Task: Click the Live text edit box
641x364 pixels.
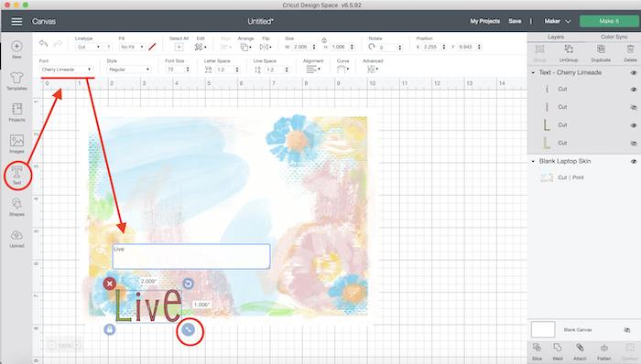Action: [191, 256]
